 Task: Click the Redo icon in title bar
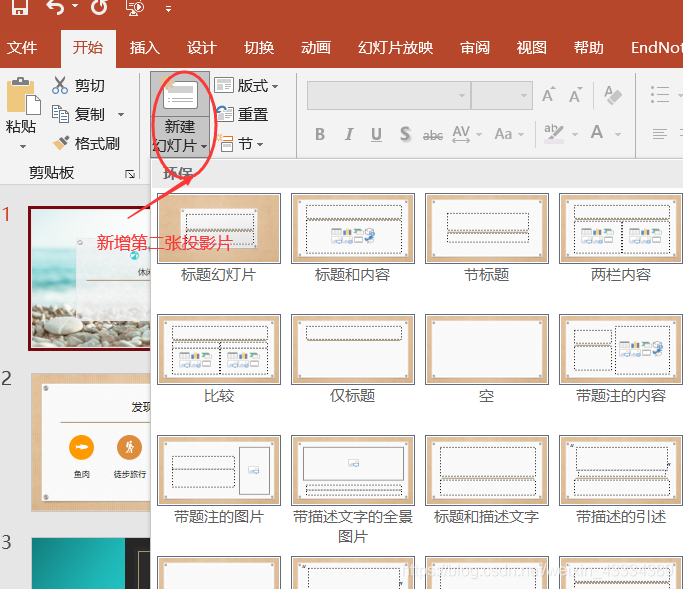tap(99, 7)
